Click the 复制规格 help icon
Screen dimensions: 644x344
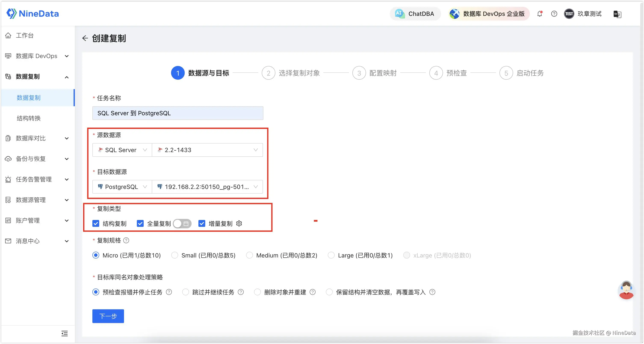pyautogui.click(x=126, y=240)
